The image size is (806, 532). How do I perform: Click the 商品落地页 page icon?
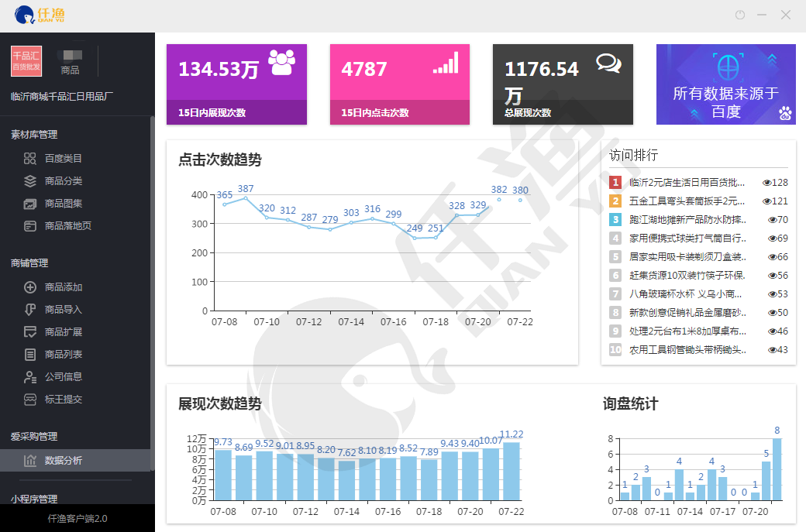point(29,225)
